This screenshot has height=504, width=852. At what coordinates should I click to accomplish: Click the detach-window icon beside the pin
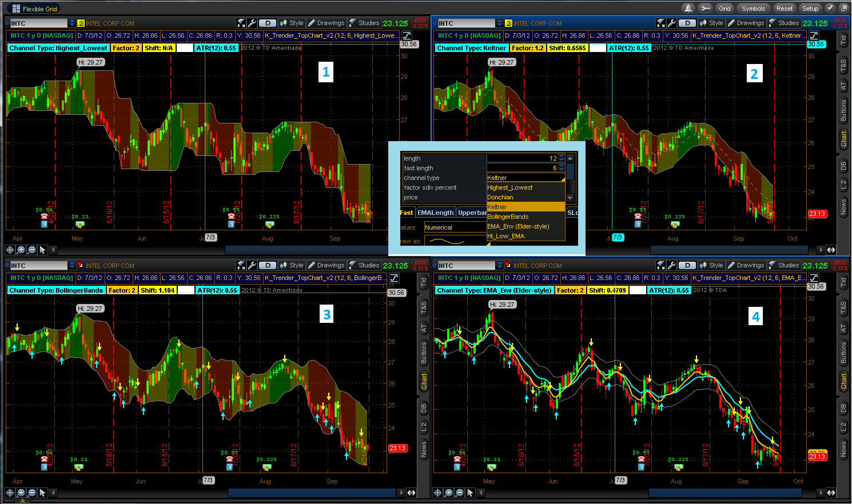click(x=843, y=9)
